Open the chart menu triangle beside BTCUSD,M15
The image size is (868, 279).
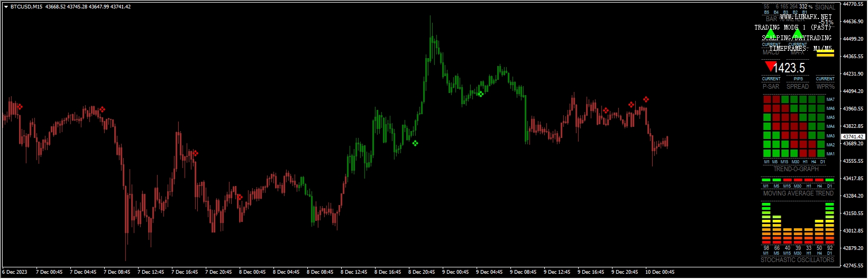point(6,7)
